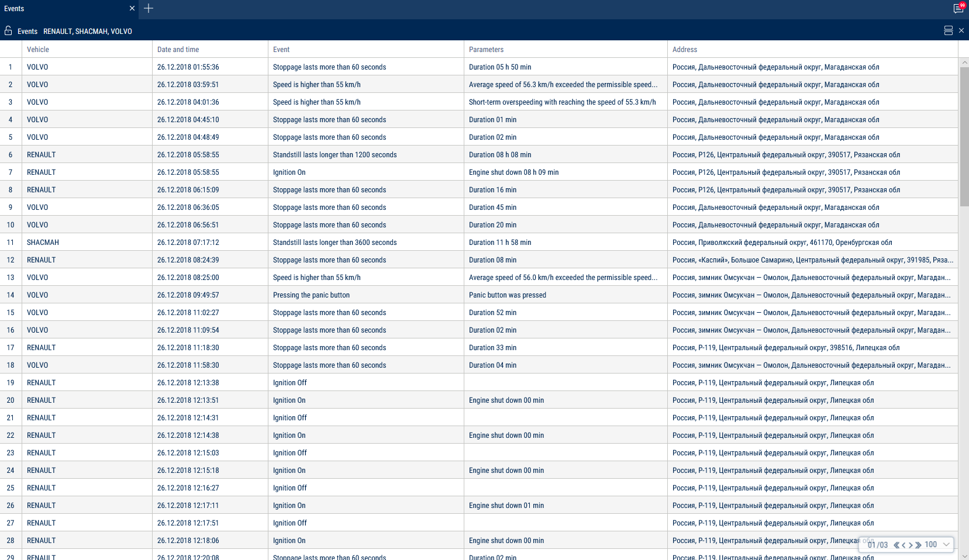
Task: Click 'Average speed of 56.3 km/h' parameter cell
Action: click(x=565, y=84)
